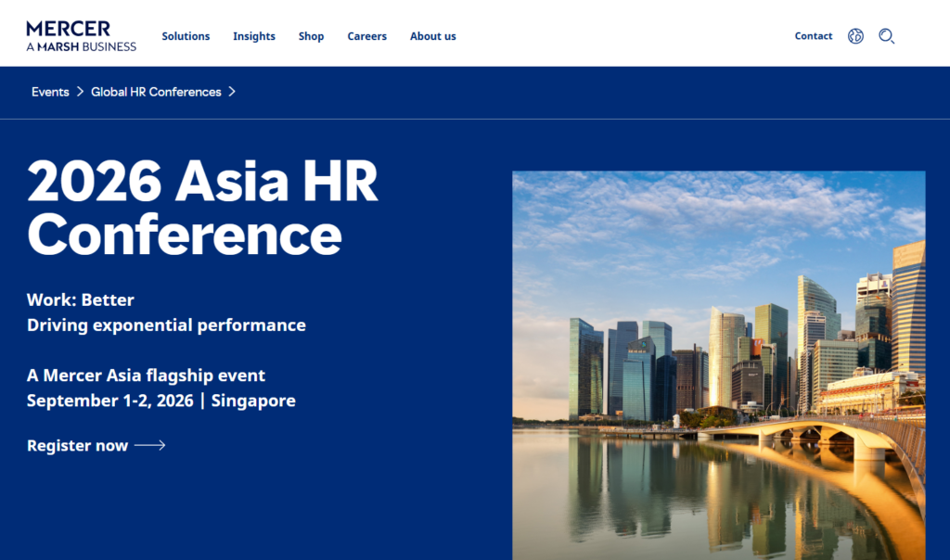The height and width of the screenshot is (560, 950).
Task: Click the 2026 Asia HR Conference heading
Action: (x=202, y=207)
